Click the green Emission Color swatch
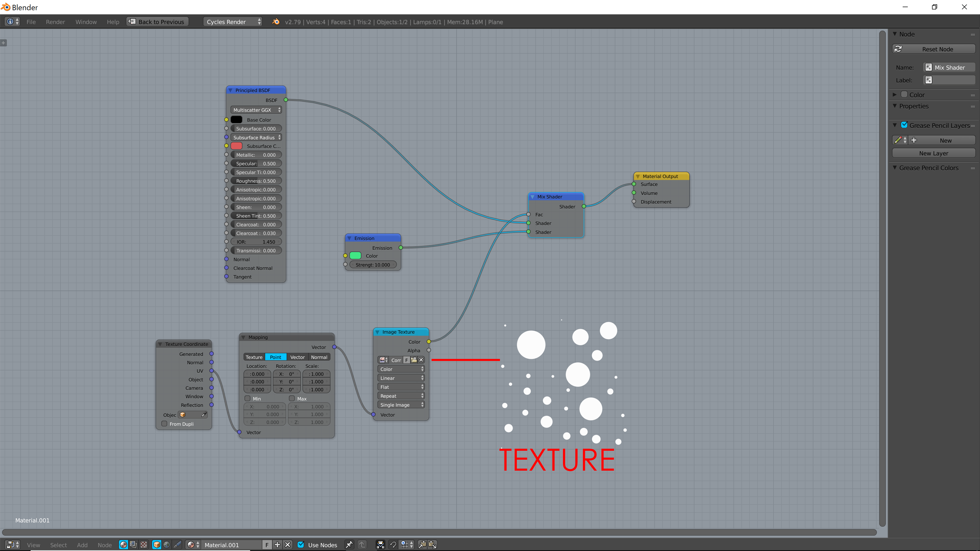Viewport: 980px width, 551px height. (x=355, y=256)
